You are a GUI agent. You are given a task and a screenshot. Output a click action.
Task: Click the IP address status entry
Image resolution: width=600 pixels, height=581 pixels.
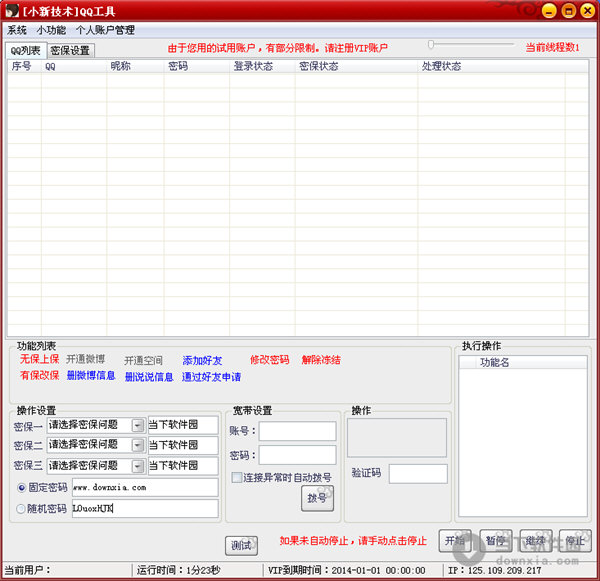pos(494,570)
